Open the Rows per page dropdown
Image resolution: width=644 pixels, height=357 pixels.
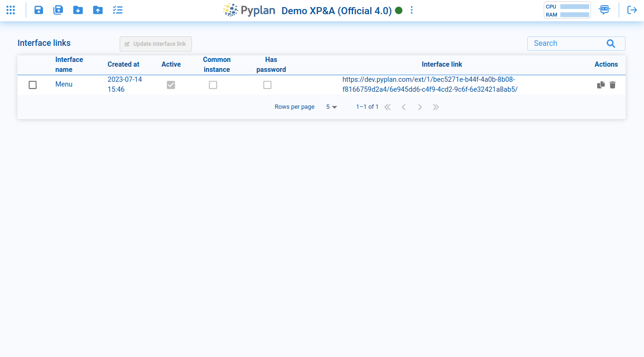[x=331, y=107]
